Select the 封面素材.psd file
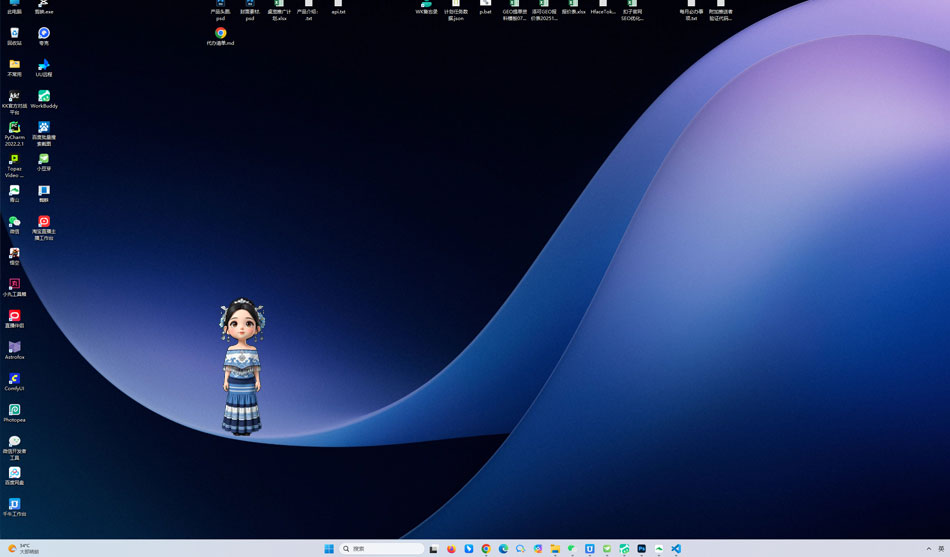950x557 pixels. coord(250,10)
